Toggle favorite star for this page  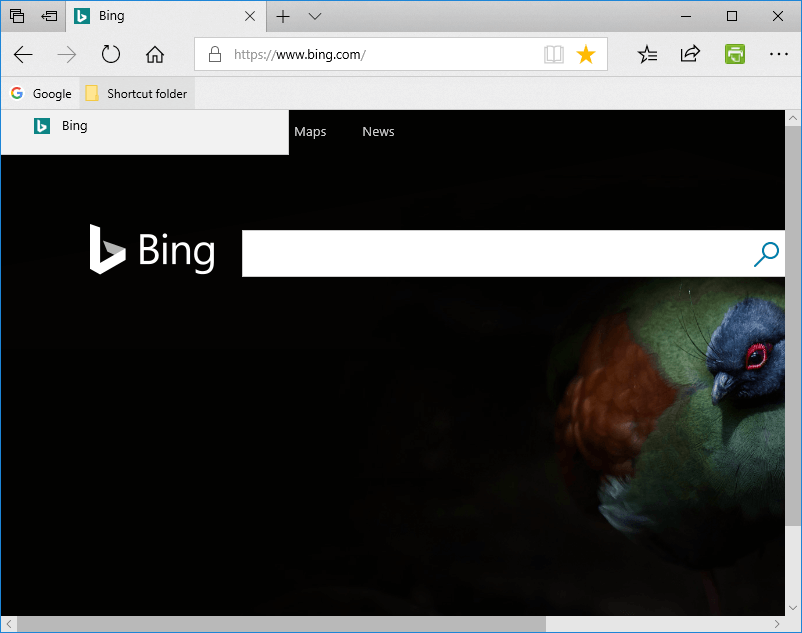(x=586, y=54)
